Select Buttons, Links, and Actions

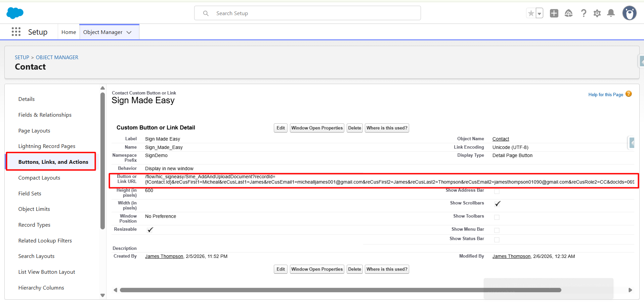pos(53,162)
